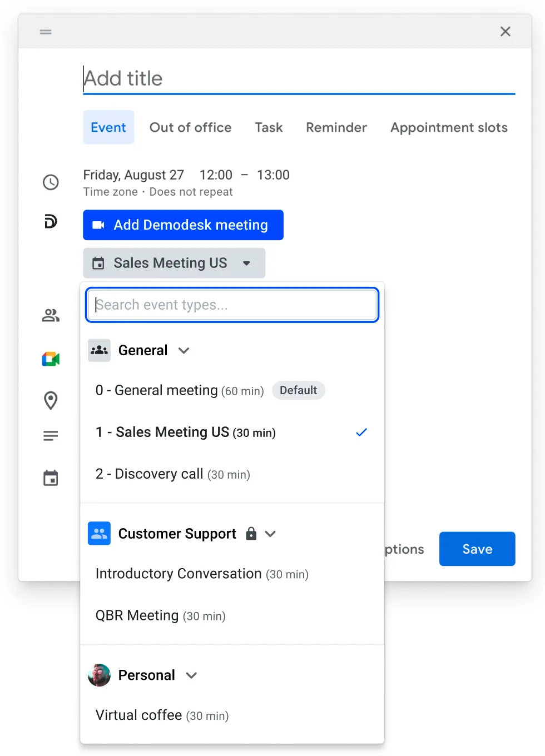
Task: Save the event
Action: click(477, 549)
